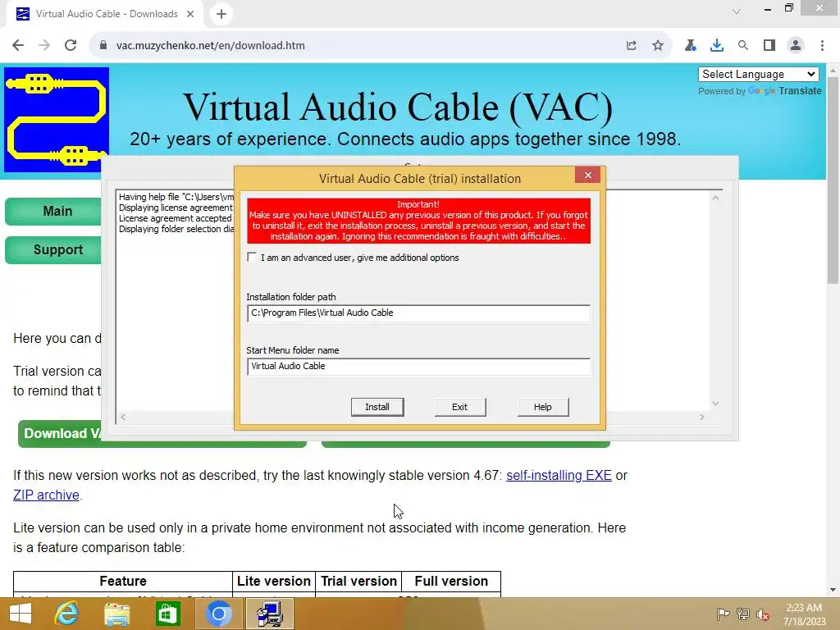
Task: Click setup log scroll left arrow
Action: [x=123, y=417]
